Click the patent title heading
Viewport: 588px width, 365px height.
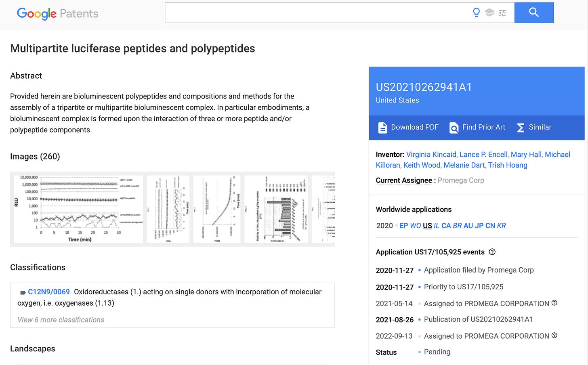click(x=132, y=48)
